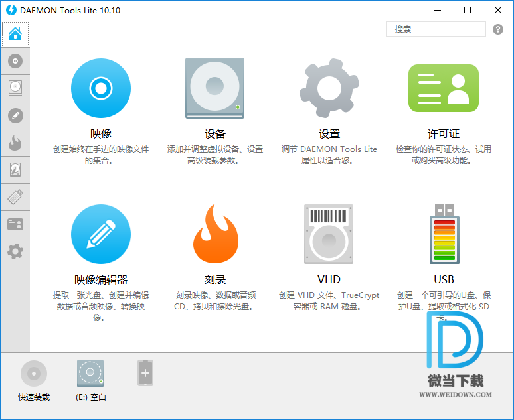Viewport: 514px width, 420px height.
Task: Open the 映像 section title
Action: pos(101,133)
